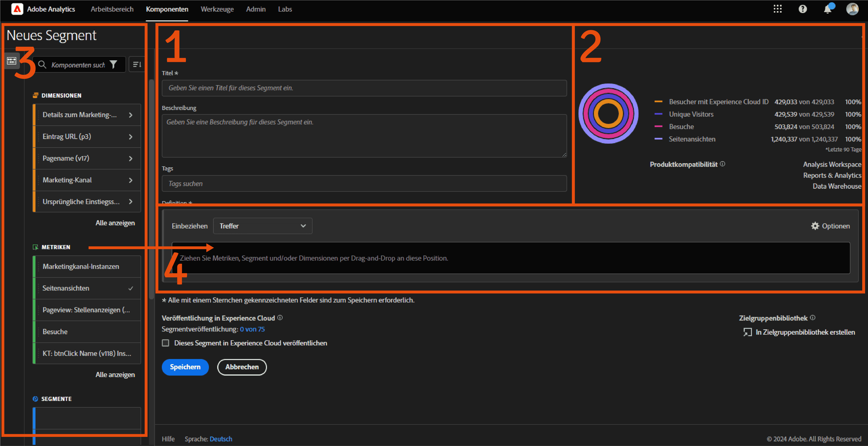The image size is (868, 446).
Task: Click the Adobe Analytics logo icon
Action: pos(17,9)
